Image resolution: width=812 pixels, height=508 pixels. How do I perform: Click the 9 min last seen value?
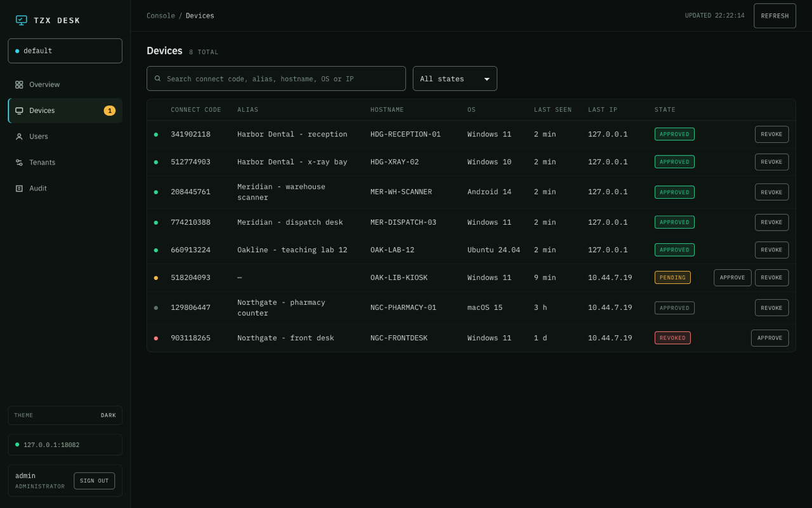point(545,277)
